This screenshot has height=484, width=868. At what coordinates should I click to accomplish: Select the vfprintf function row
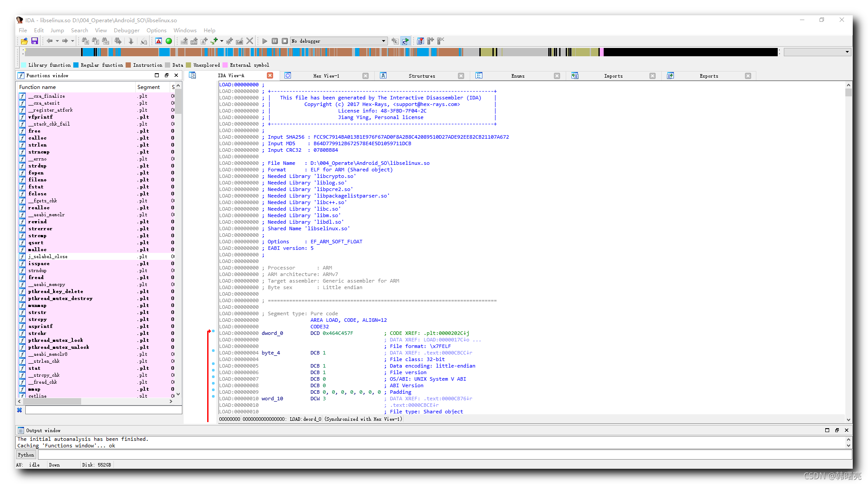pos(96,117)
